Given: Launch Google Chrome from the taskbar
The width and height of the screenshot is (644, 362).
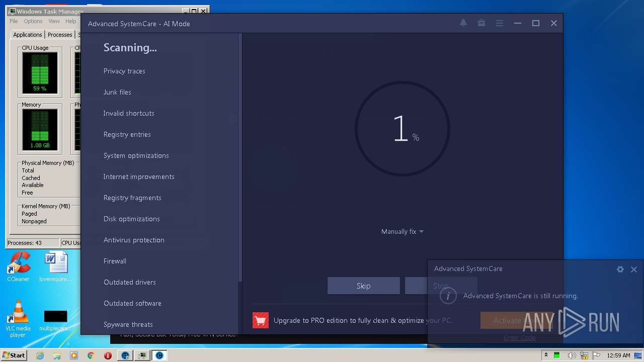Looking at the screenshot, I should tap(91, 355).
